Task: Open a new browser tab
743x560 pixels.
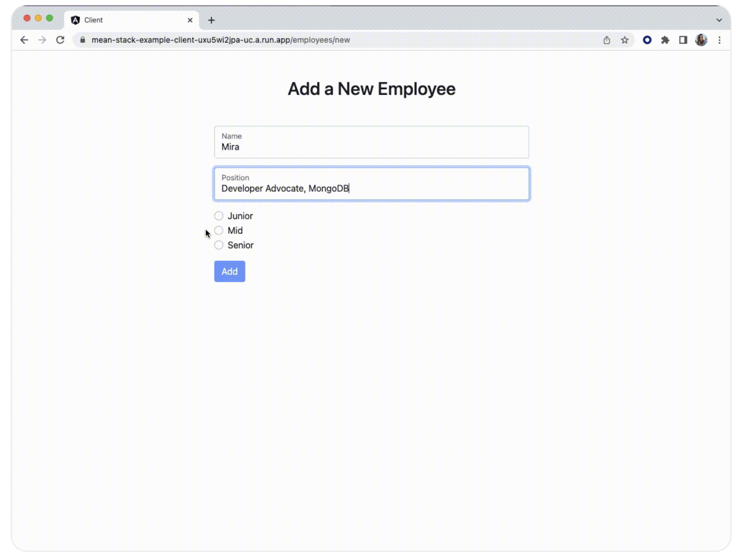Action: pos(211,20)
